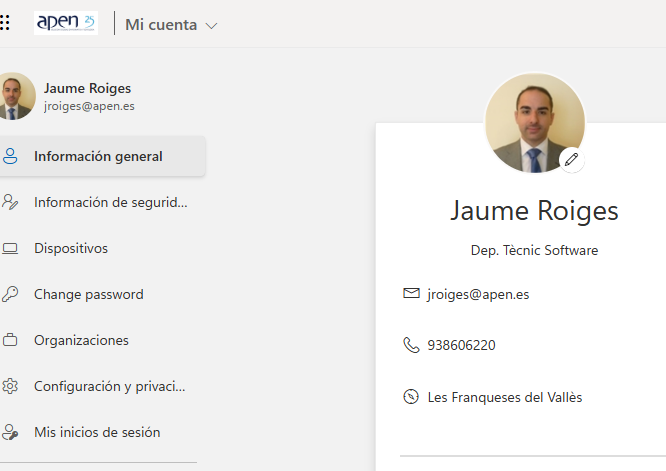
Task: Click the sidebar jroiges@apen.es address
Action: (89, 106)
